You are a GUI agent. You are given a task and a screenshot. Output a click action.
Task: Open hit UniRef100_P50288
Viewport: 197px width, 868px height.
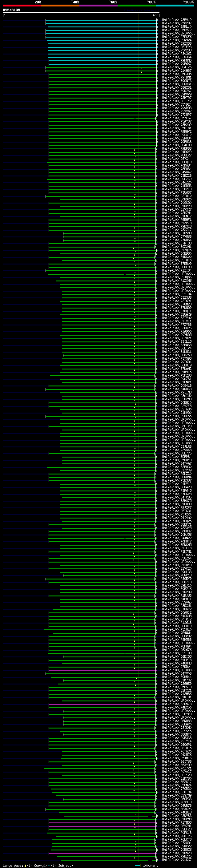(177, 50)
